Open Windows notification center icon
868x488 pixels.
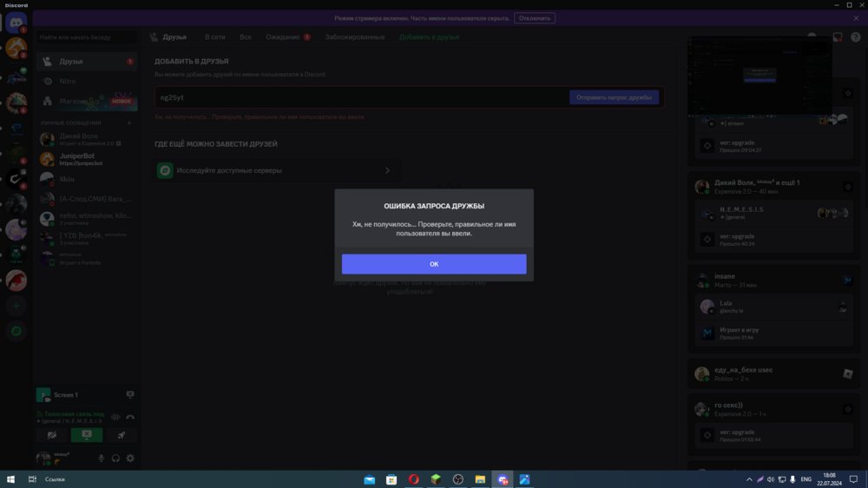click(x=853, y=479)
